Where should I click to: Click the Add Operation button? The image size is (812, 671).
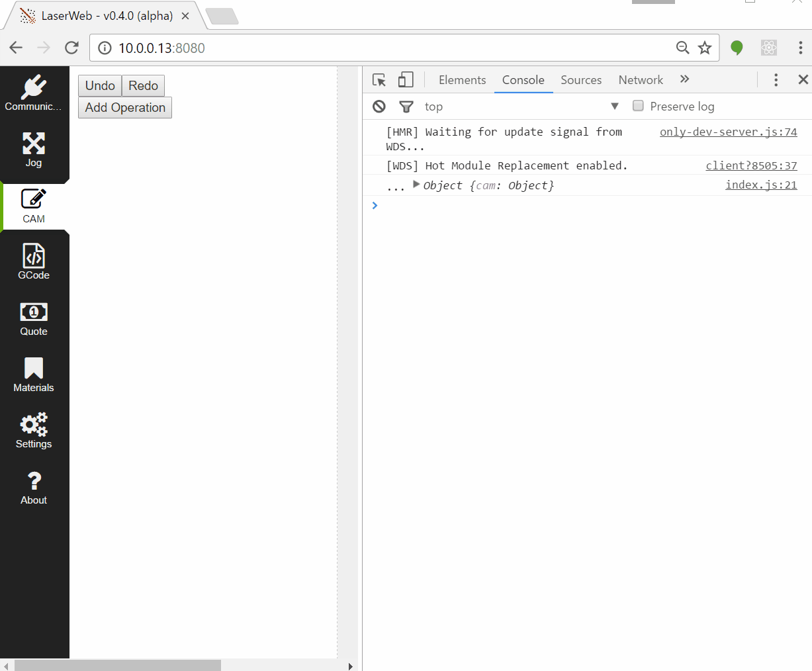tap(125, 108)
